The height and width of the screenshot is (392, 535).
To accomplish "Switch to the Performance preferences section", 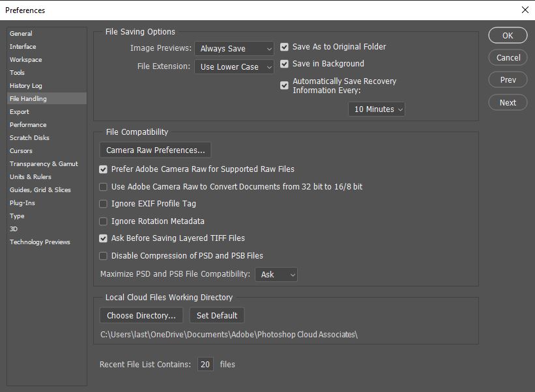I will (x=28, y=125).
